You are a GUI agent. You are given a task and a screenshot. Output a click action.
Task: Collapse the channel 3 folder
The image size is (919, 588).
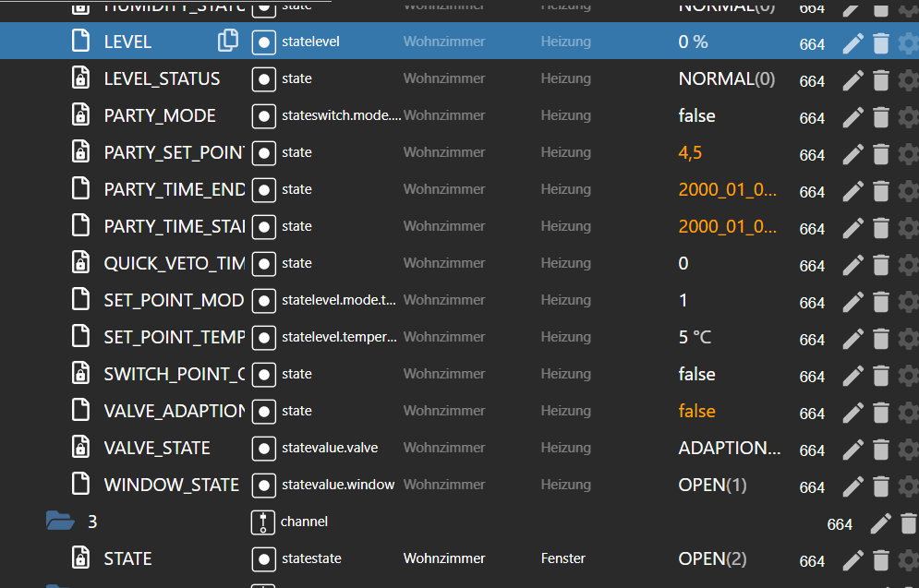point(60,522)
